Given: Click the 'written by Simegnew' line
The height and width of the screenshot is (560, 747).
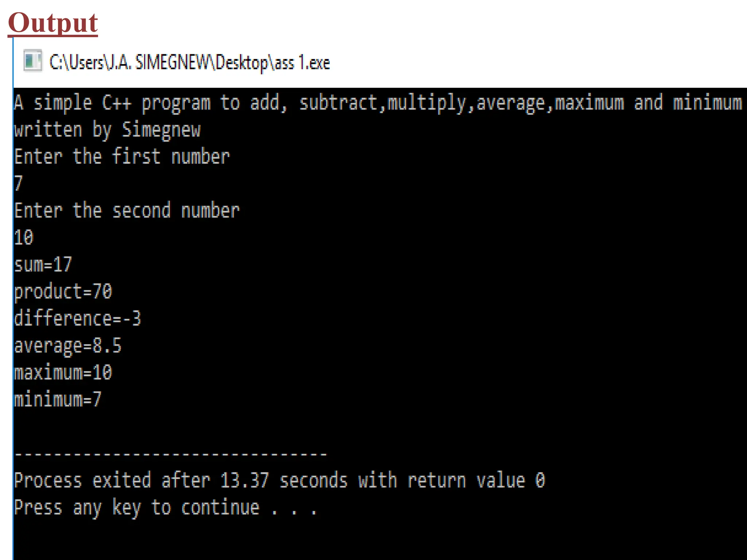Looking at the screenshot, I should tap(108, 130).
